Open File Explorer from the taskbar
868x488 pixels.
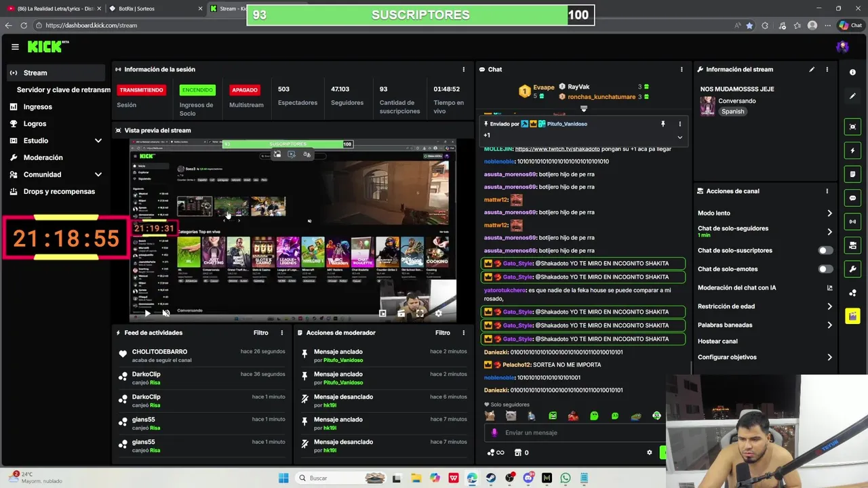point(416,478)
